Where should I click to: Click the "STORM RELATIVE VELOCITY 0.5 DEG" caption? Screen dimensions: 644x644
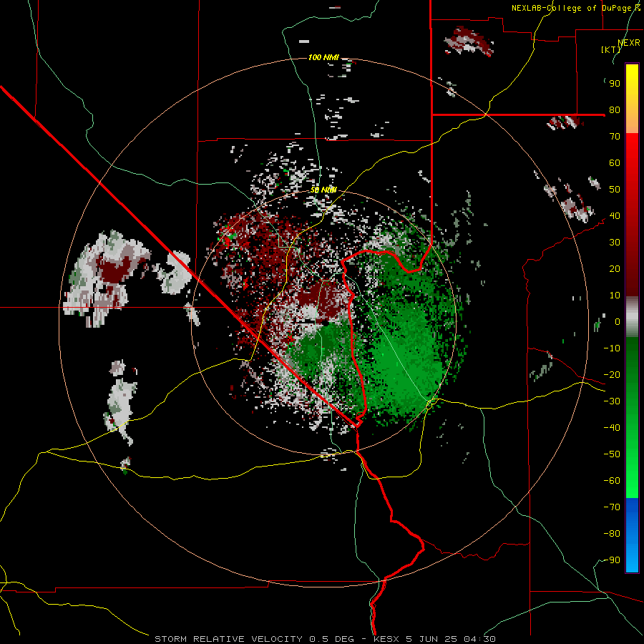coord(254,639)
